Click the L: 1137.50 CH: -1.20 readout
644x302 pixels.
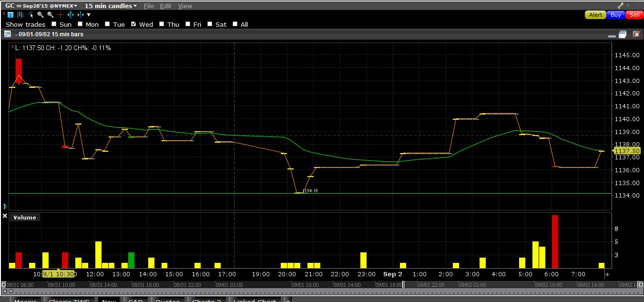coord(63,48)
